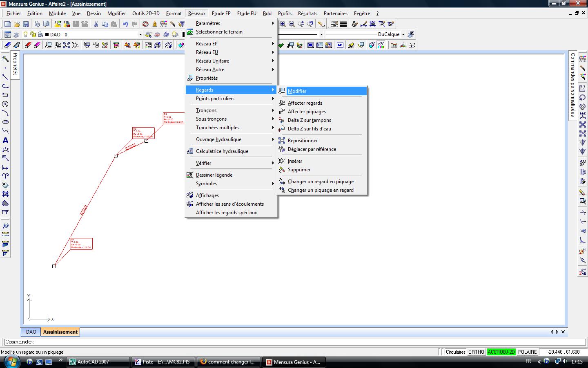Click the magenta pipe icon in third toolbar

point(37,45)
